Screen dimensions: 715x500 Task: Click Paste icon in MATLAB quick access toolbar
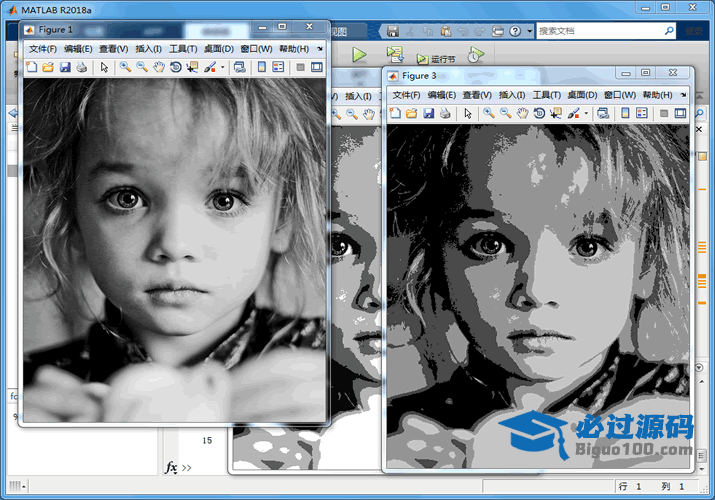[x=446, y=31]
